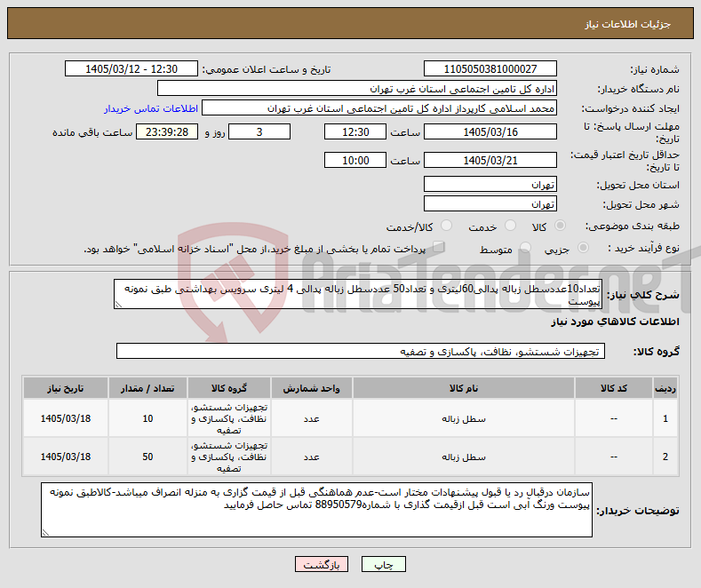Screen dimensions: 701x588
Task: Click the طبقه بندی موضوعی label
Action: pyautogui.click(x=633, y=226)
